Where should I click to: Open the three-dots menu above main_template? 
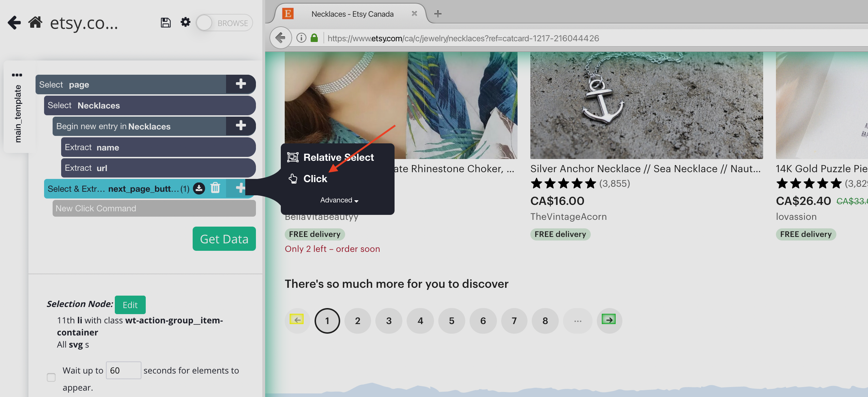point(17,75)
